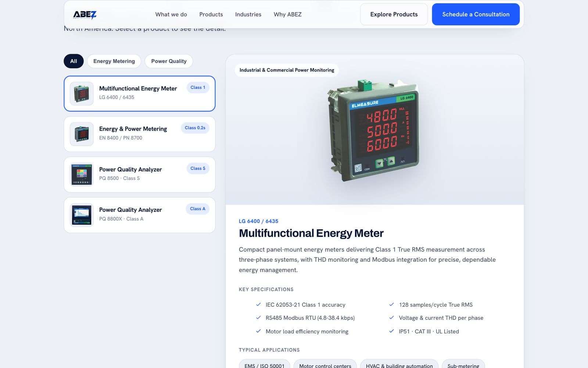588x368 pixels.
Task: Click the Class A badge
Action: 198,209
